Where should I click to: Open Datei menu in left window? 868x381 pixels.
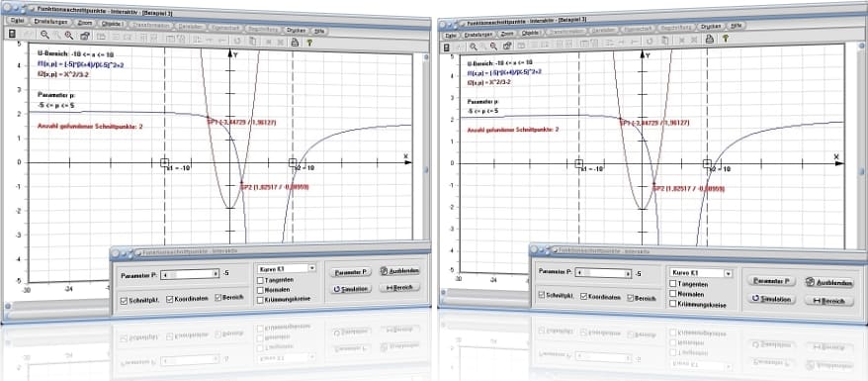click(17, 20)
